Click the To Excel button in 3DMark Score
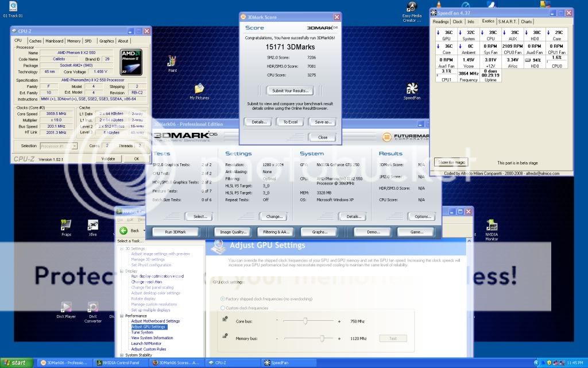This screenshot has width=588, height=368. point(290,122)
